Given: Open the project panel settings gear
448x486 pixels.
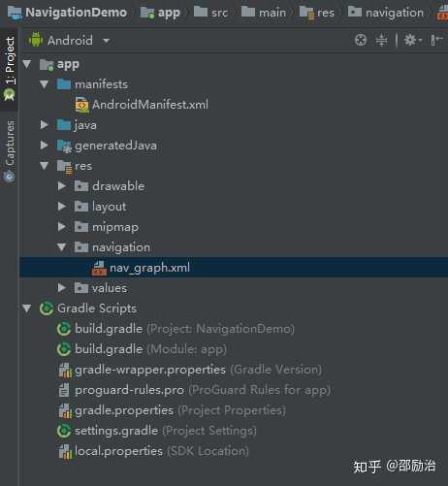Looking at the screenshot, I should 412,40.
